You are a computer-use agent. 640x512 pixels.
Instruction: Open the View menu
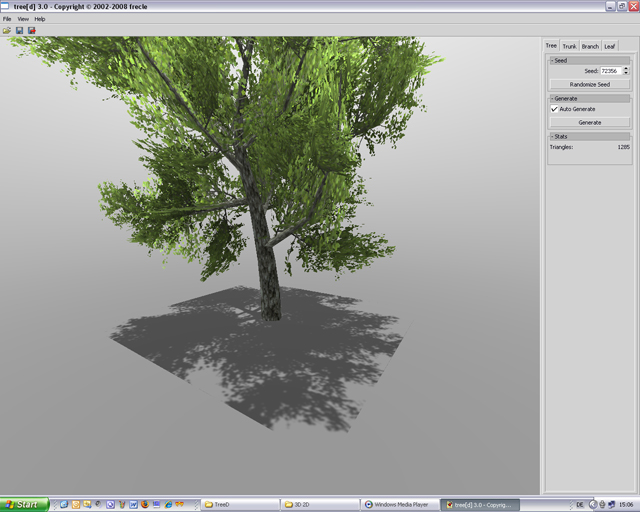(x=22, y=19)
